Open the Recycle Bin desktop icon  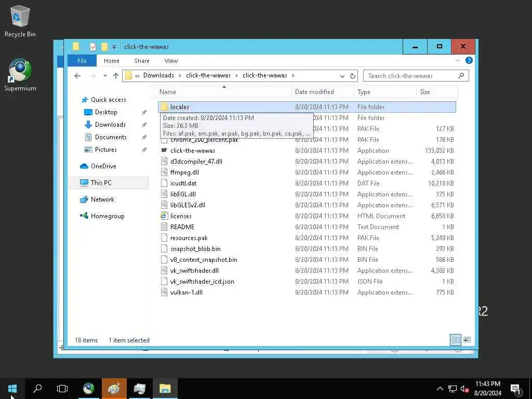point(20,21)
